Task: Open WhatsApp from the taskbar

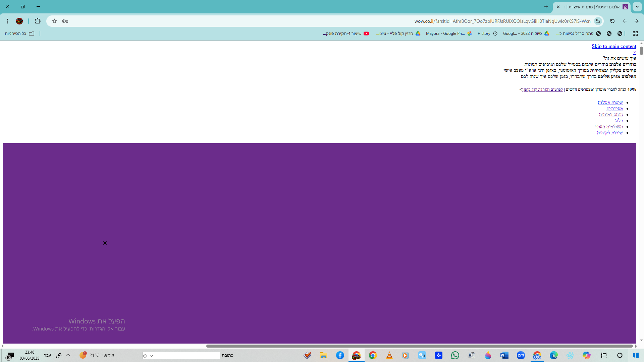Action: point(455,355)
